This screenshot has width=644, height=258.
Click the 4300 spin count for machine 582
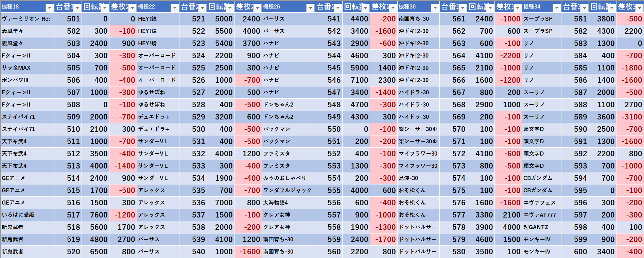tap(603, 31)
